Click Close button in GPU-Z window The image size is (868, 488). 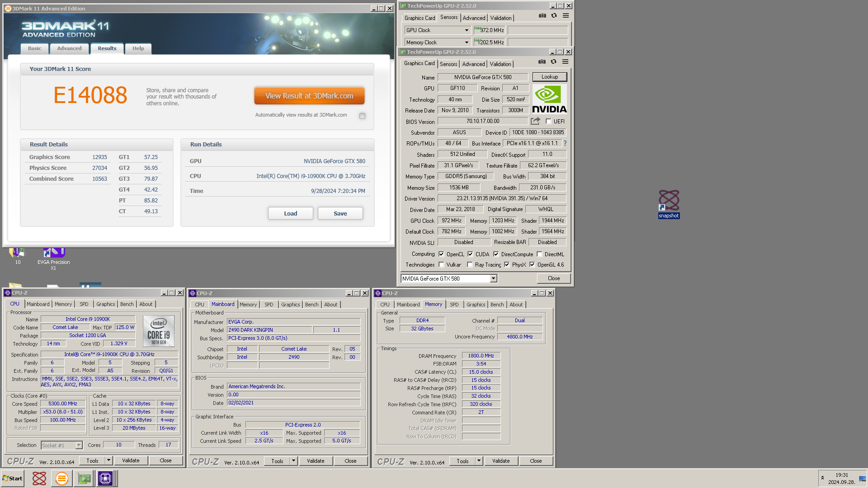pos(554,278)
